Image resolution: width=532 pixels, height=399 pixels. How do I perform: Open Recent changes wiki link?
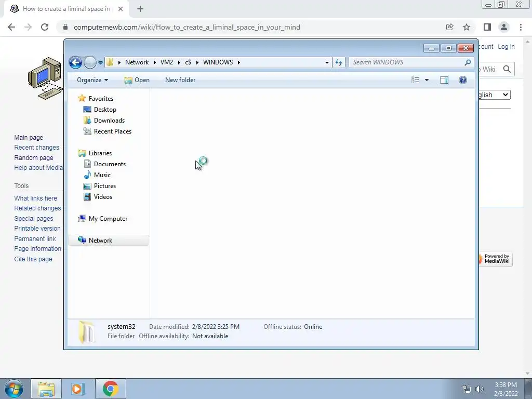click(x=37, y=148)
